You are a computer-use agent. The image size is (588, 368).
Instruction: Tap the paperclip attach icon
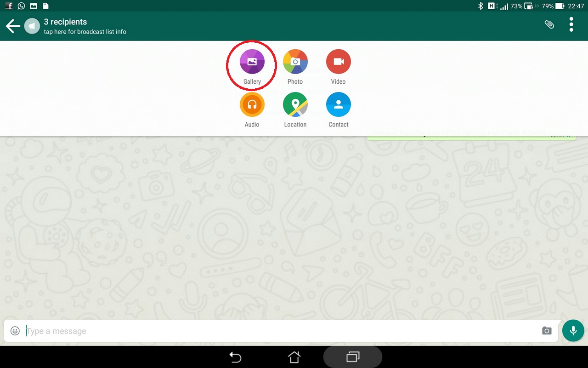tap(549, 24)
